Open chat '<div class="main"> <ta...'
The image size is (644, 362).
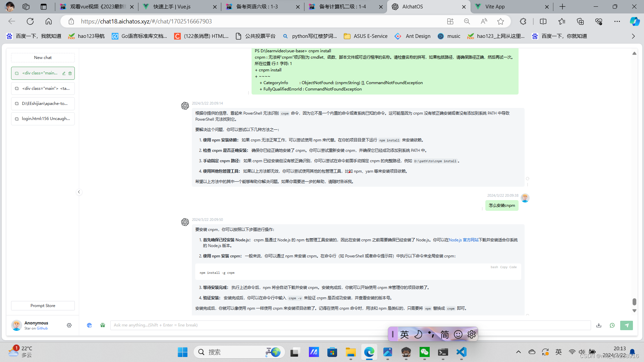tap(43, 88)
